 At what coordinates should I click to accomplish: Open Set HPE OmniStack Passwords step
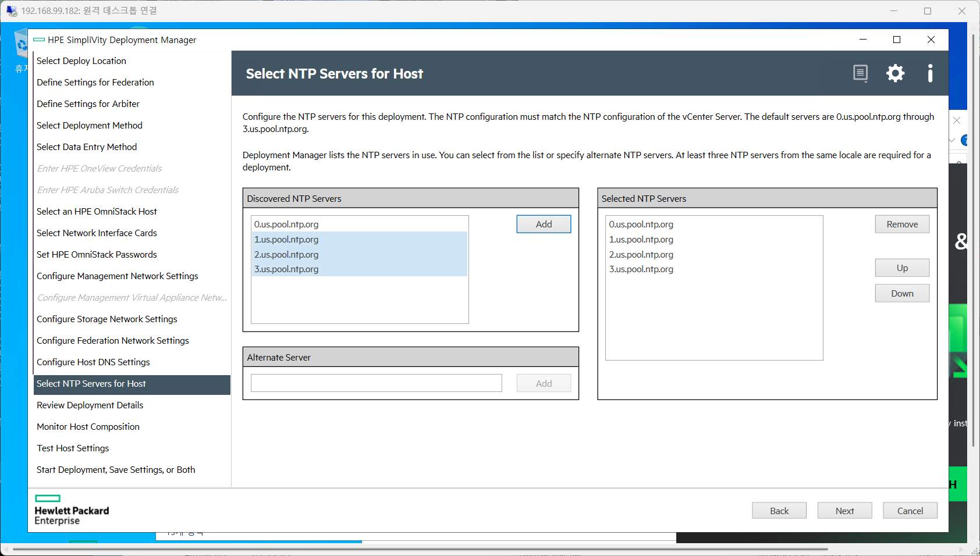(x=132, y=254)
